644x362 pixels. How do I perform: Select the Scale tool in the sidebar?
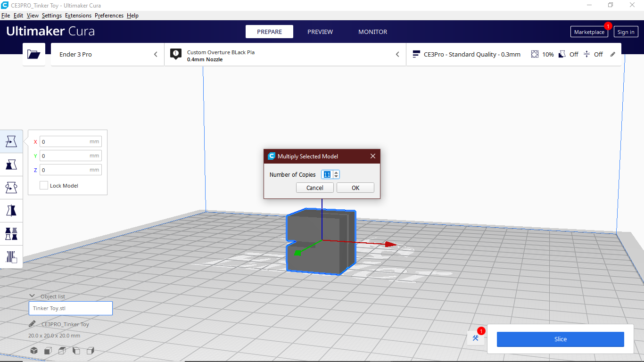point(11,165)
